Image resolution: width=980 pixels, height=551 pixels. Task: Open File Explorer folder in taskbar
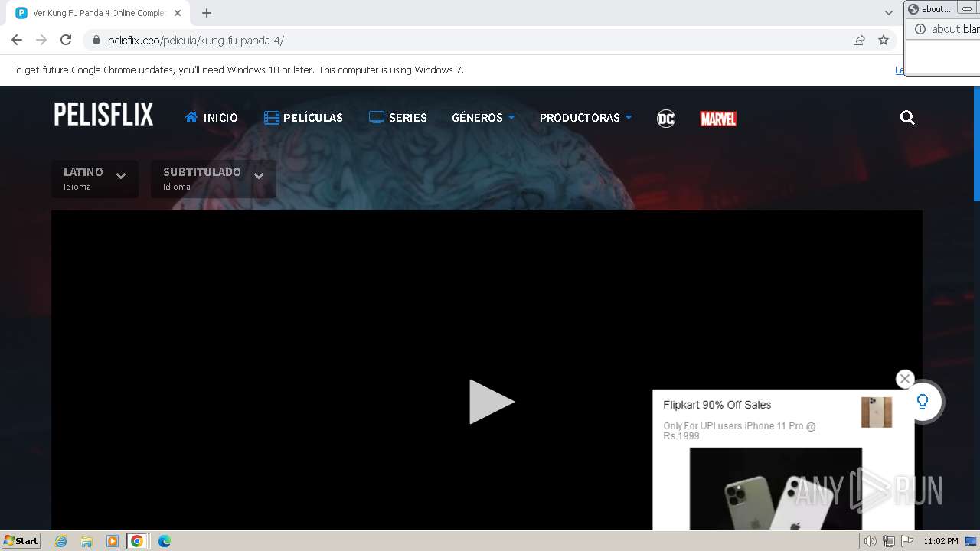pyautogui.click(x=87, y=541)
